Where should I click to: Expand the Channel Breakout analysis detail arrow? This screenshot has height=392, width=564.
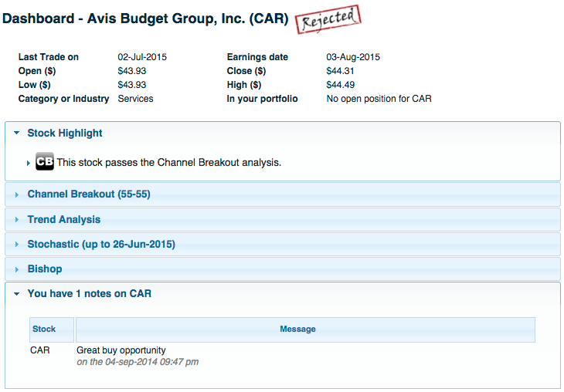click(29, 163)
